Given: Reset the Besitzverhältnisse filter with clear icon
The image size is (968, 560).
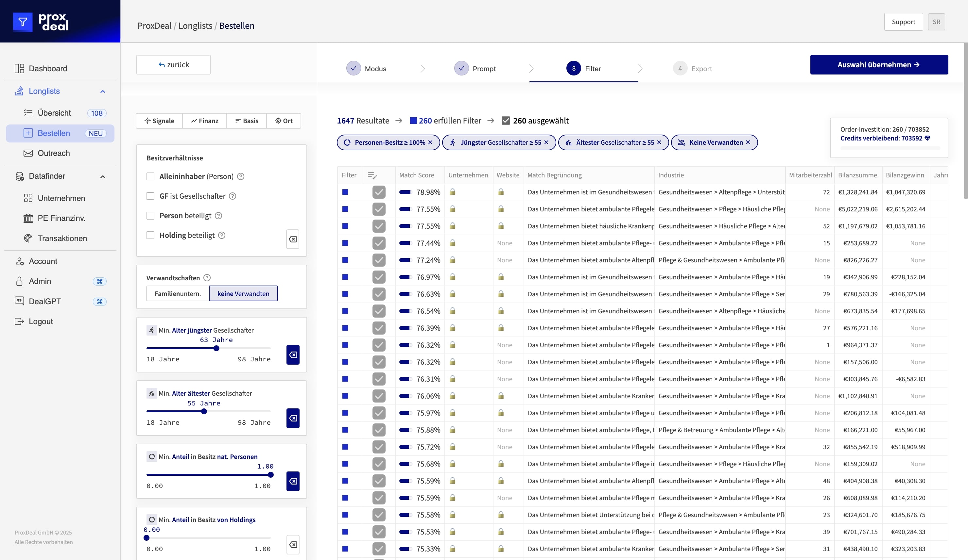Looking at the screenshot, I should coord(293,239).
